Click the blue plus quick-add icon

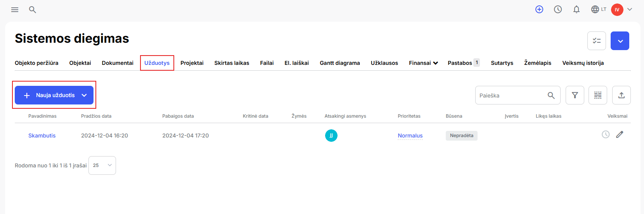coord(539,9)
